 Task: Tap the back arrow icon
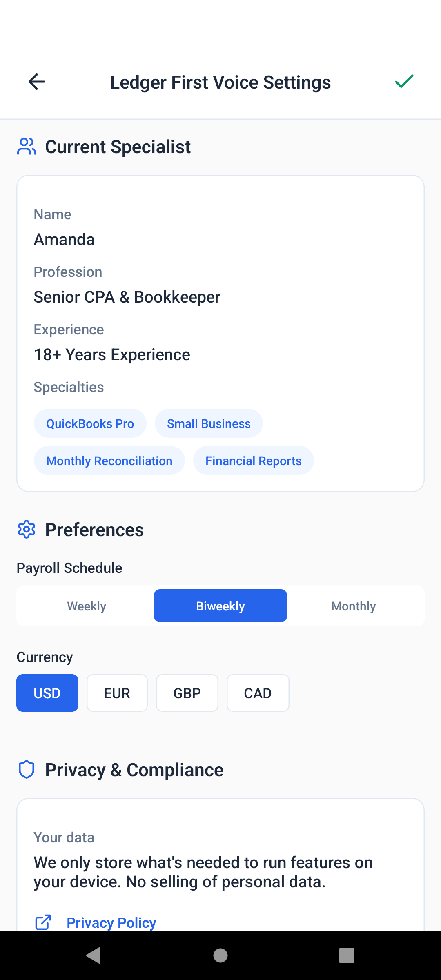(37, 82)
